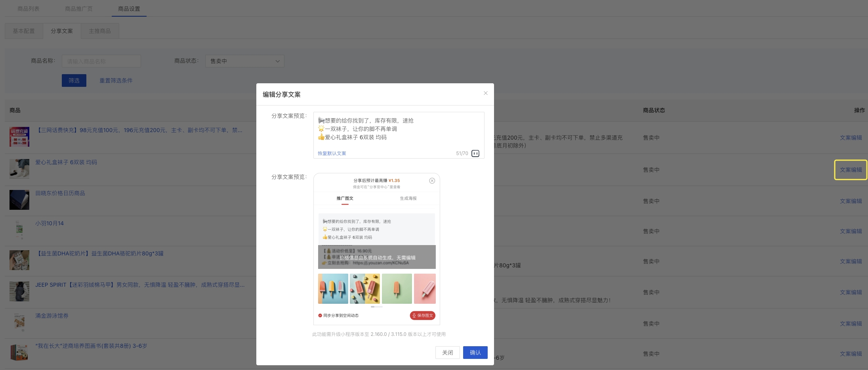Select the orange popsicles preview image
Viewport: 868px width, 370px height.
tap(333, 289)
